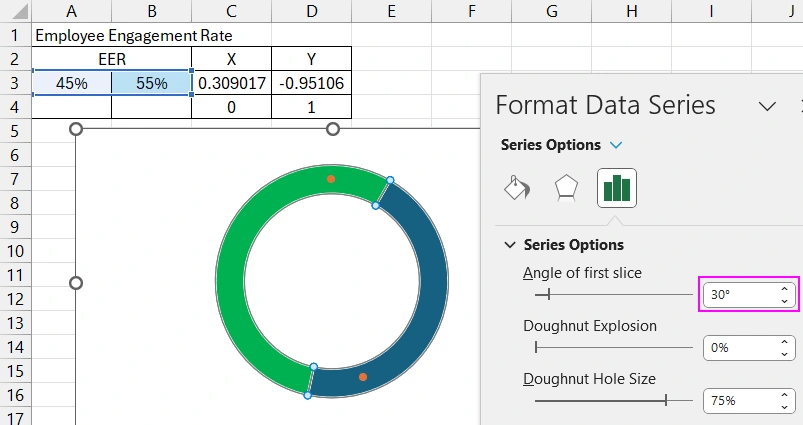This screenshot has height=425, width=803.
Task: Select the cell containing 45%
Action: 71,83
